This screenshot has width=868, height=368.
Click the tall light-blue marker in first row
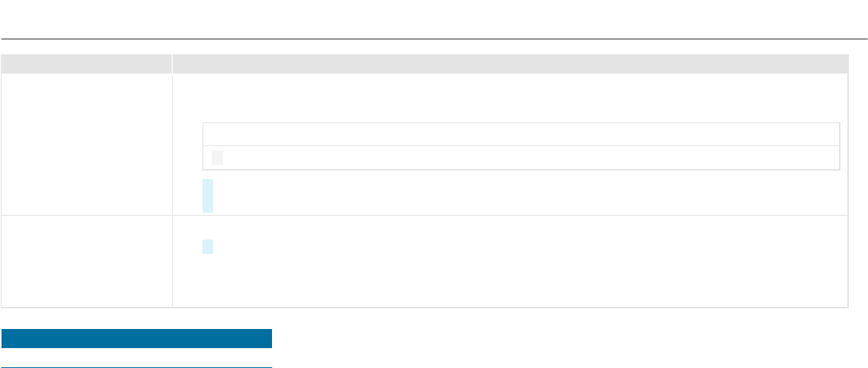pyautogui.click(x=208, y=196)
